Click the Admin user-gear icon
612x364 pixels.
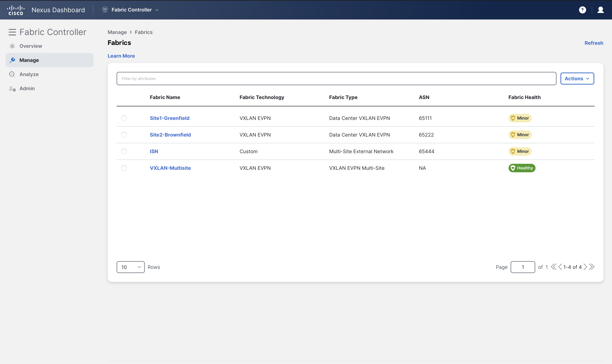coord(12,89)
